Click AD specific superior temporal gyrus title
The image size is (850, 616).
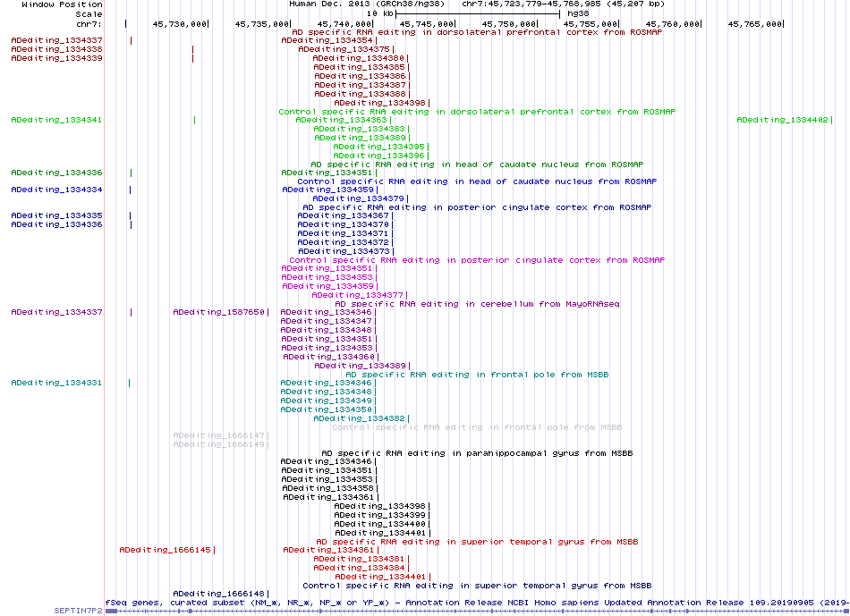coord(477,542)
